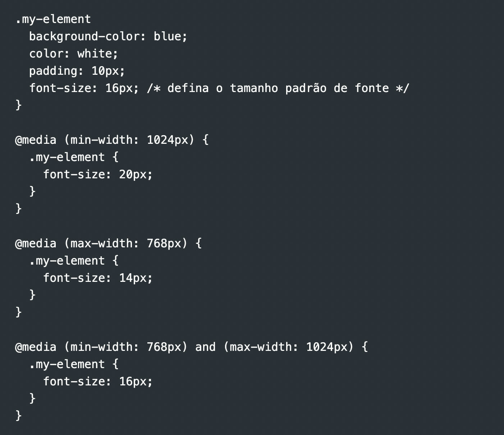Click the word 'and' in the last media query
This screenshot has height=435, width=504.
(x=205, y=347)
